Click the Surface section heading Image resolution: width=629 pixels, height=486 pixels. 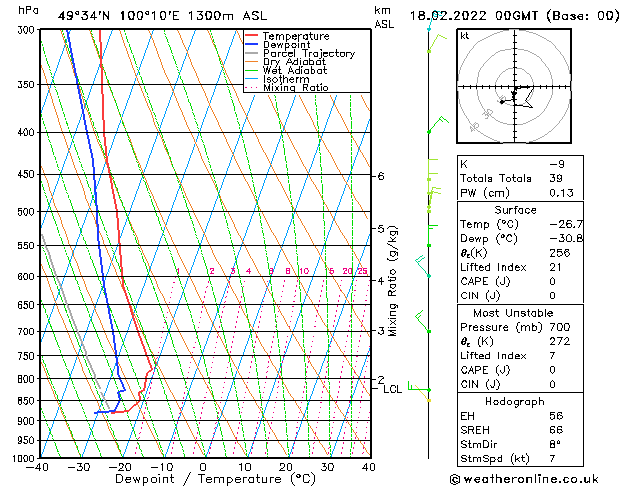tap(515, 210)
